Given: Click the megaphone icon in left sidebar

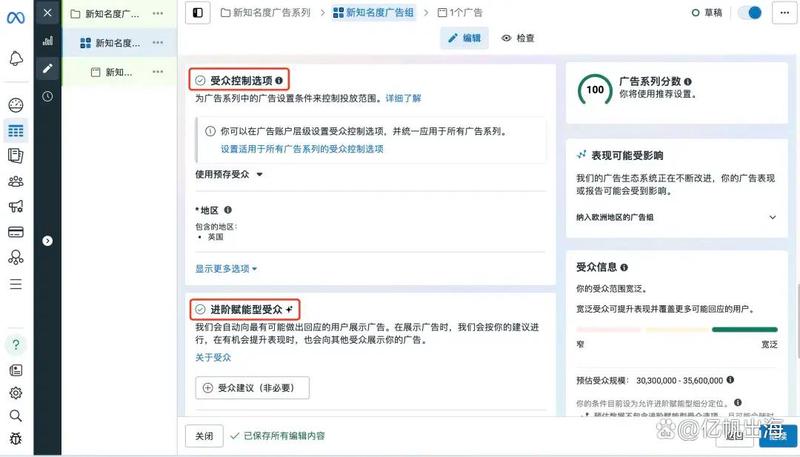Looking at the screenshot, I should 15,207.
